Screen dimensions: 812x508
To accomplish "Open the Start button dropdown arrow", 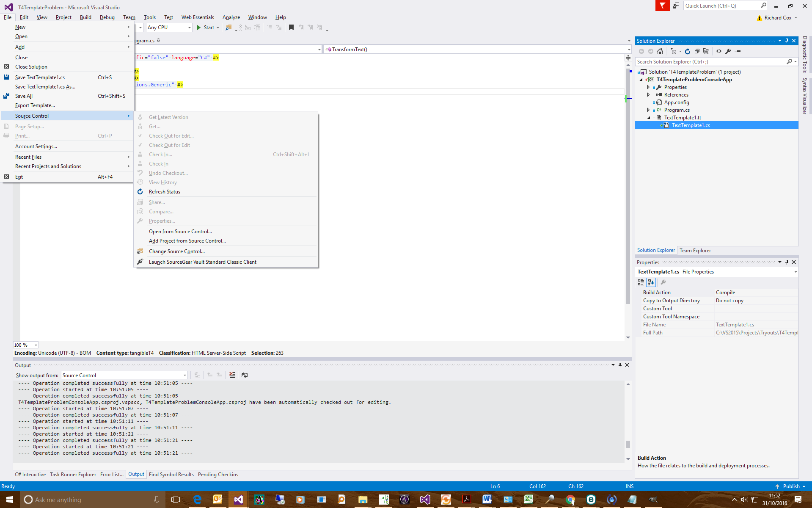I will click(218, 28).
